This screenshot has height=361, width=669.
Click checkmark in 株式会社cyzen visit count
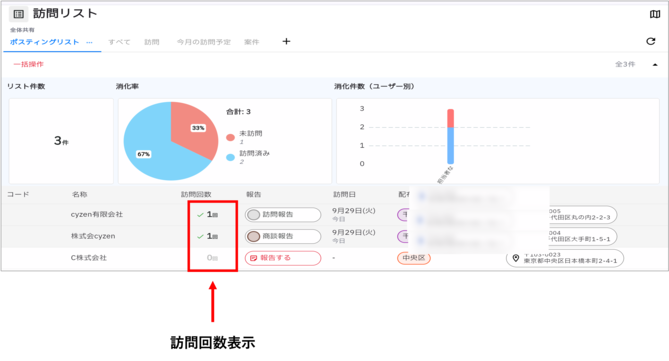point(200,236)
